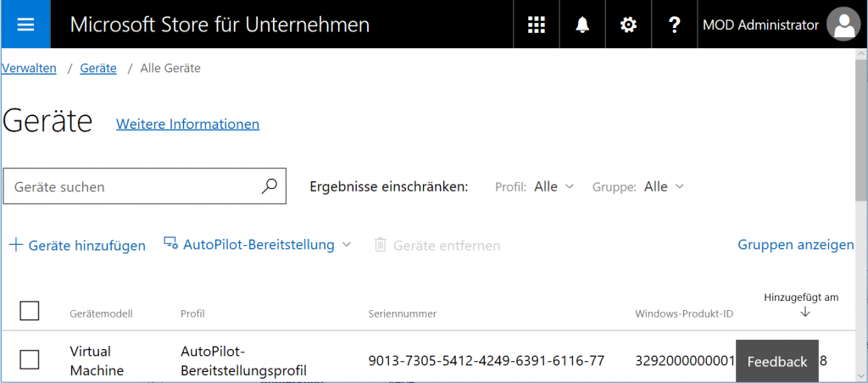Click the trash icon for Geräte entfernen

381,245
